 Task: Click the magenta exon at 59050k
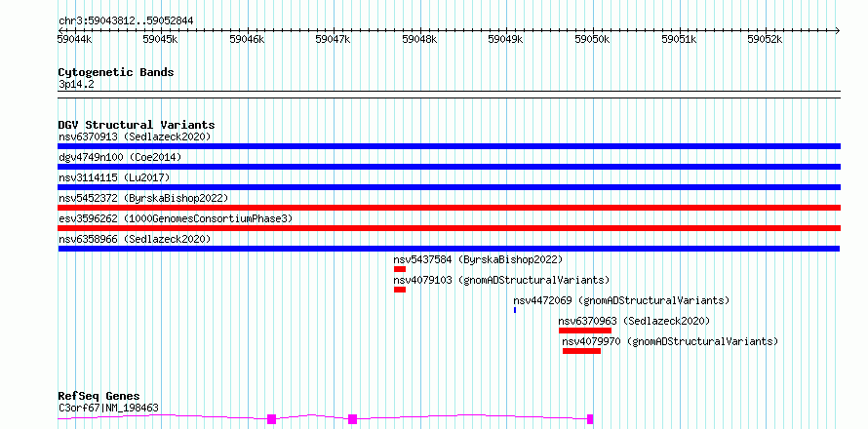pyautogui.click(x=590, y=419)
